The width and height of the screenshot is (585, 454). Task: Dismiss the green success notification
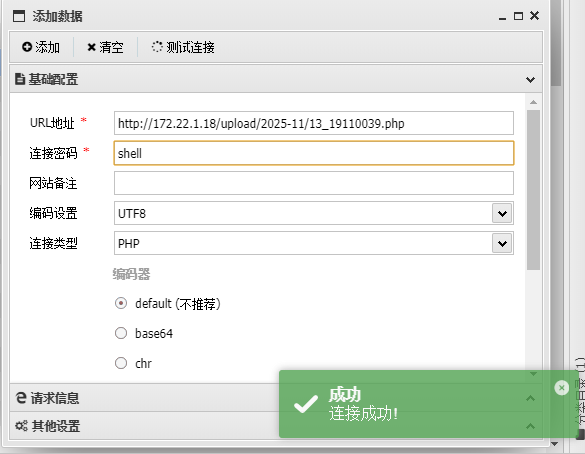561,388
